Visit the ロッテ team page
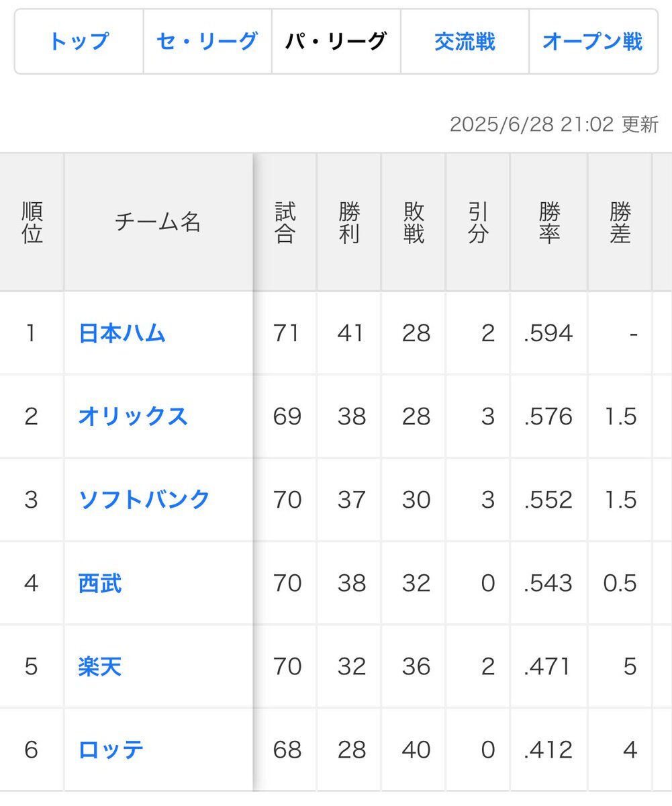This screenshot has width=672, height=806. 111,750
